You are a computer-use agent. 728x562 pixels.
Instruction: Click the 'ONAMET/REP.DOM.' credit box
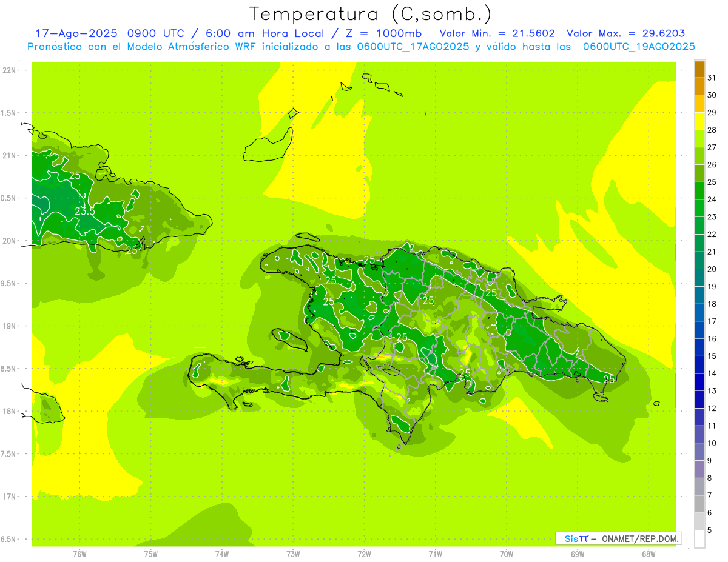click(618, 538)
